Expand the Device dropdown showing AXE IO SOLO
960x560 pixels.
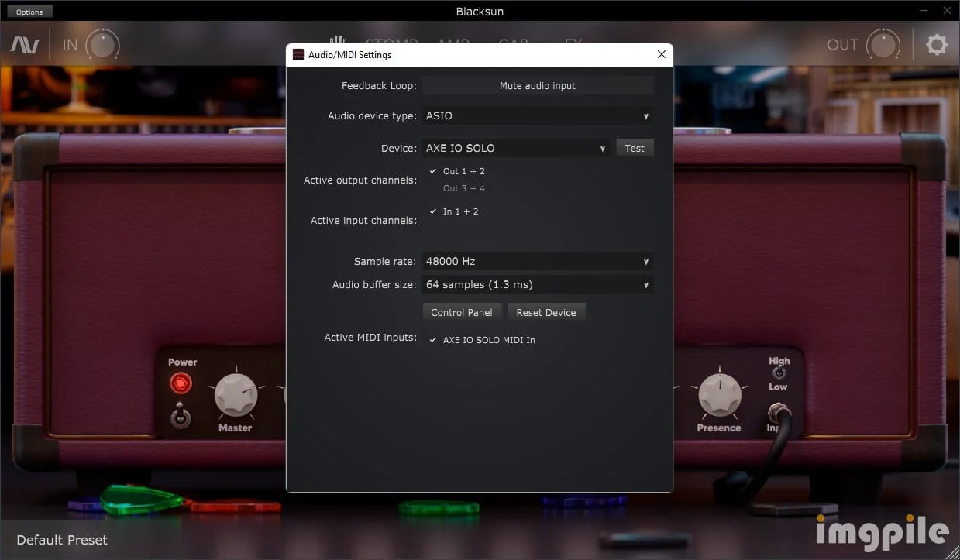click(515, 148)
